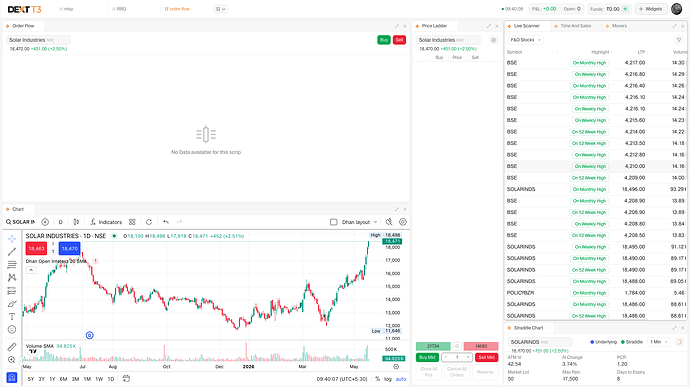
Task: Open the timezone 09:40:07 (UTC+5:30) menu
Action: 342,379
